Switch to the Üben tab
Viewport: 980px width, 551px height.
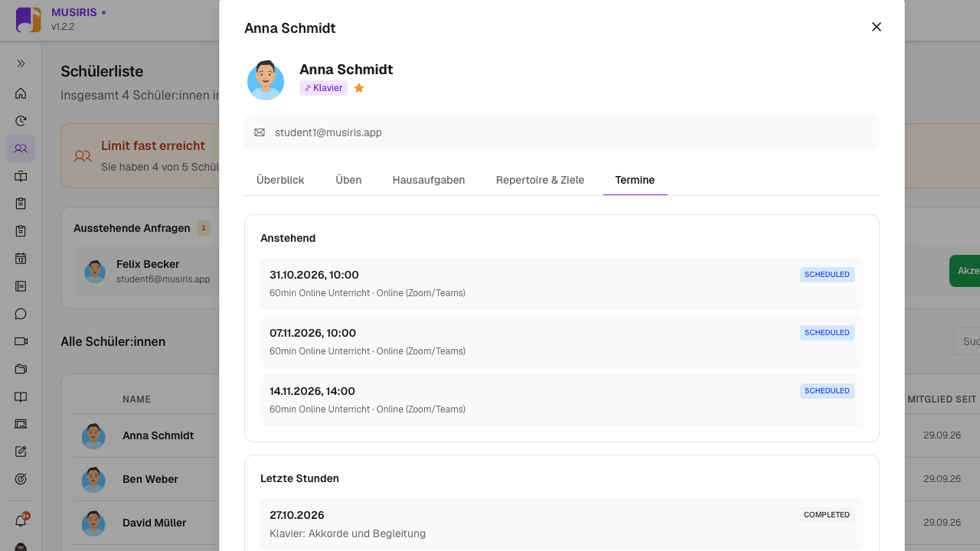pyautogui.click(x=348, y=180)
